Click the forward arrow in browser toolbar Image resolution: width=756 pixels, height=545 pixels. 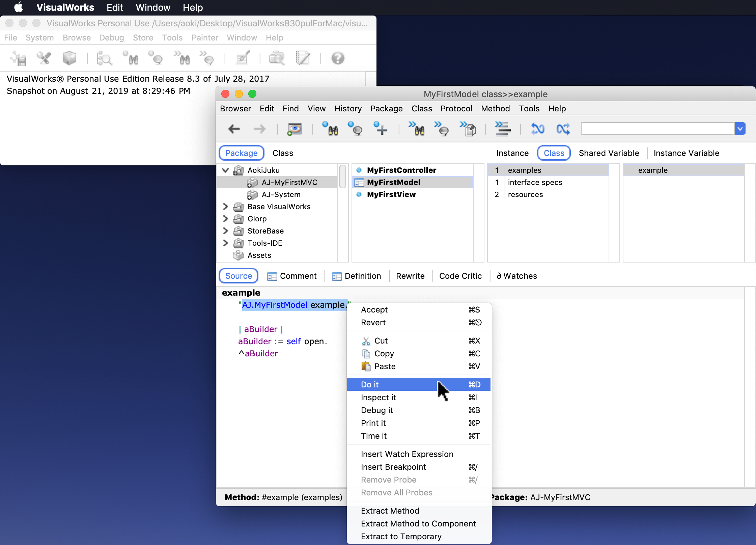point(259,129)
